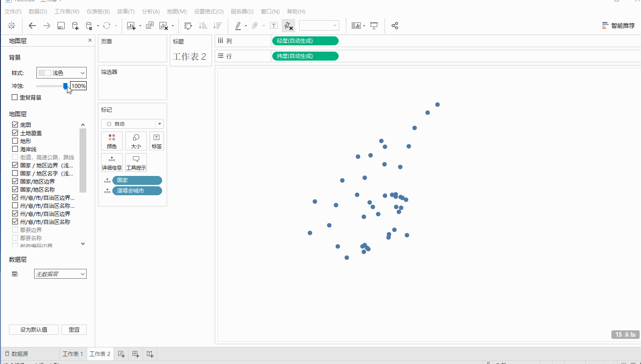Open the show/hide cards icon

tap(356, 26)
